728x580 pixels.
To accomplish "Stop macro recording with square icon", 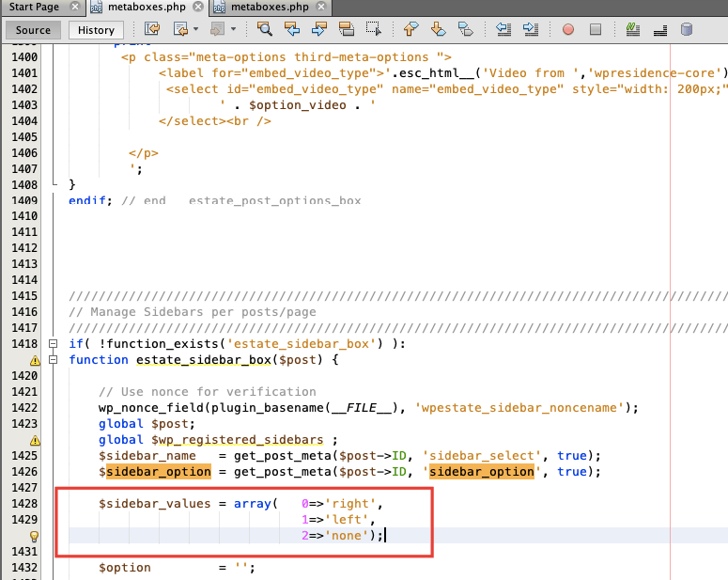I will [x=596, y=29].
